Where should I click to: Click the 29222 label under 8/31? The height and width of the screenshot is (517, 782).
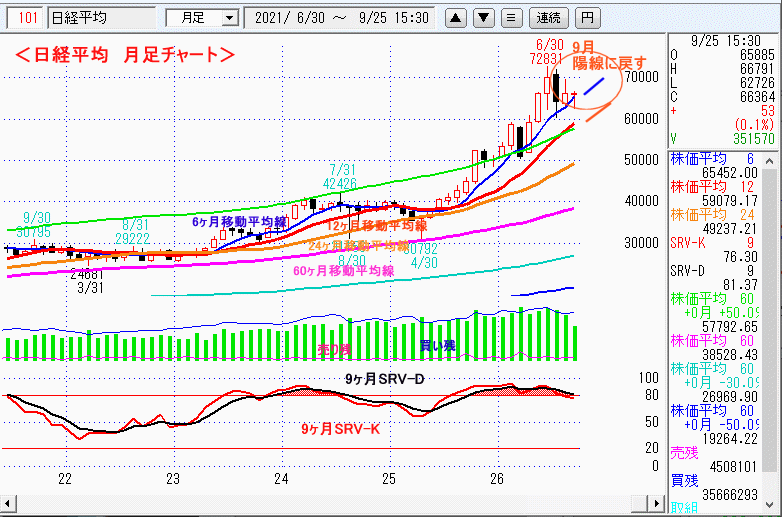[x=133, y=238]
